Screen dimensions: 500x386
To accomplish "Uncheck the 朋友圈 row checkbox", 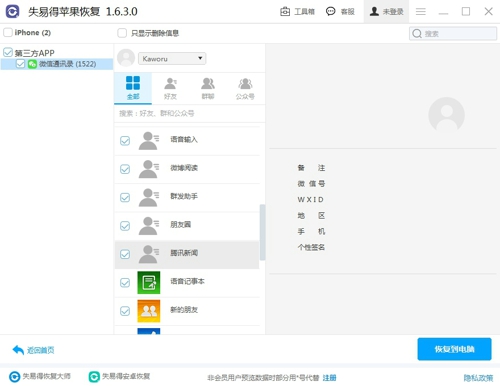I will click(x=125, y=226).
